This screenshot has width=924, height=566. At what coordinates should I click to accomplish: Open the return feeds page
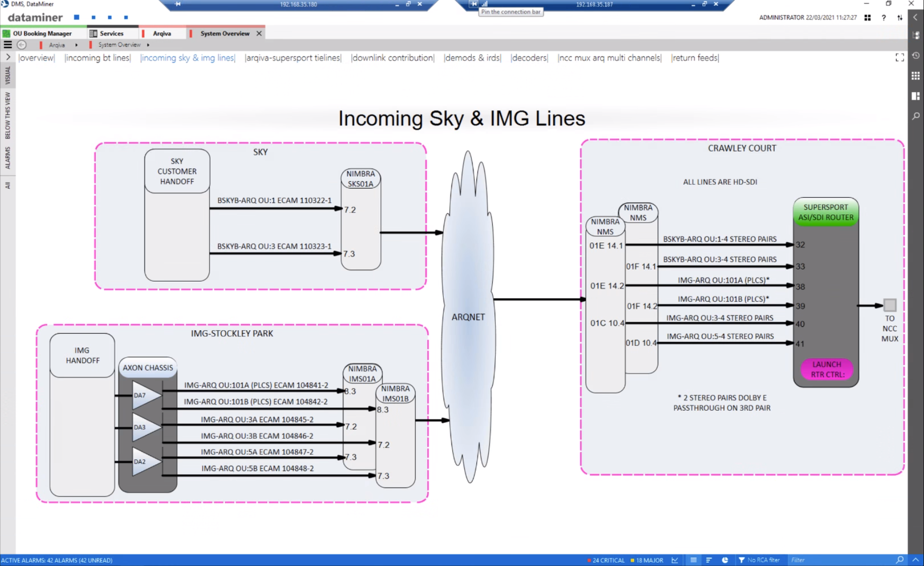click(695, 58)
